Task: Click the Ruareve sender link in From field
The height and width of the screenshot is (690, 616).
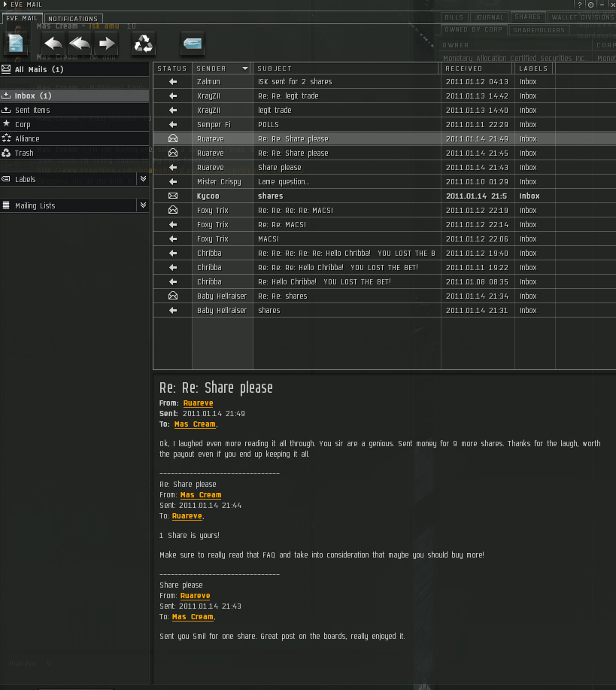Action: click(198, 403)
